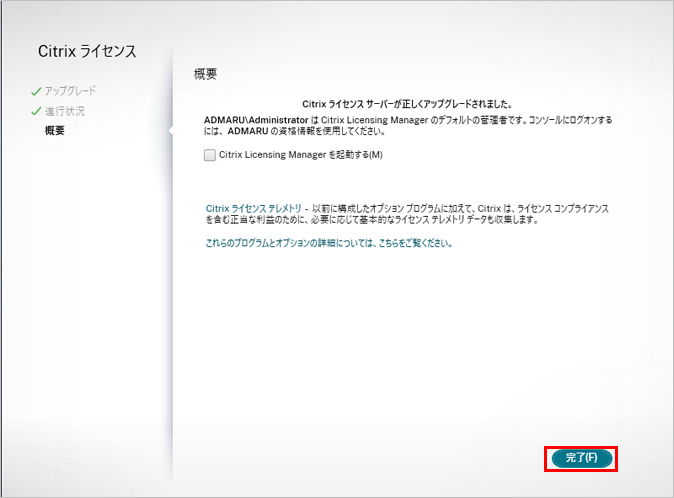Open the これらのプログラムとオプションの詳細 link

coord(328,243)
